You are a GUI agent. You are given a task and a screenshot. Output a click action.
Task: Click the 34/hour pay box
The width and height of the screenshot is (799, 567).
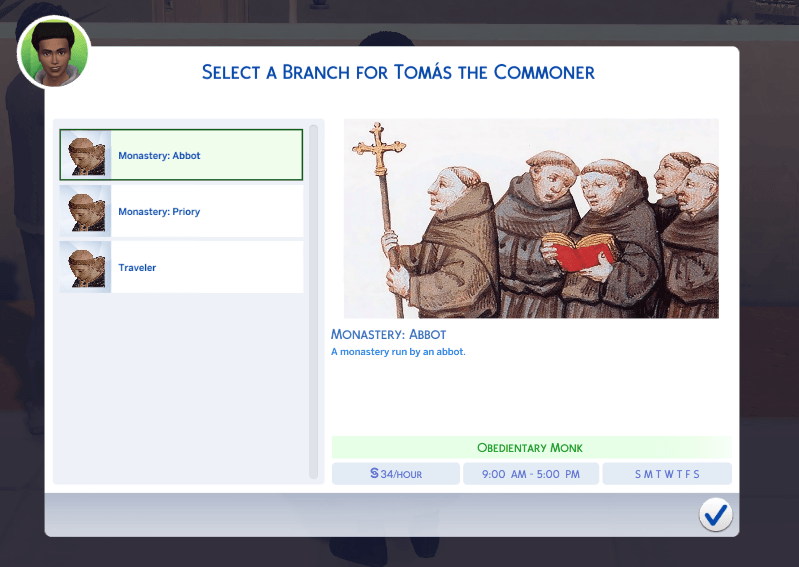tap(396, 474)
